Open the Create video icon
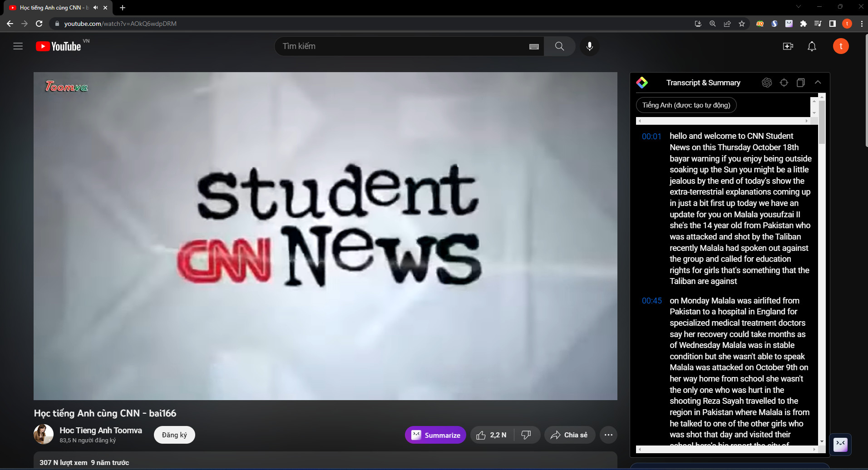868x470 pixels. point(788,46)
